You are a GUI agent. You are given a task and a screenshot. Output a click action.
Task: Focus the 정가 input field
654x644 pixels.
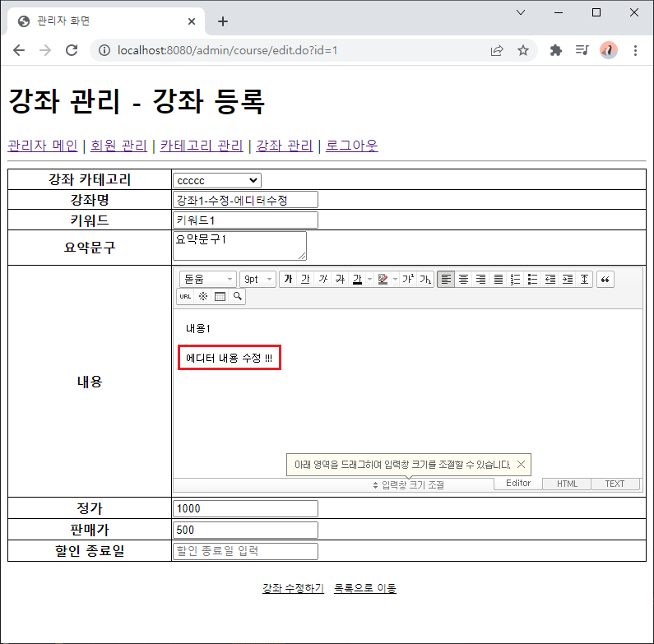[x=245, y=508]
